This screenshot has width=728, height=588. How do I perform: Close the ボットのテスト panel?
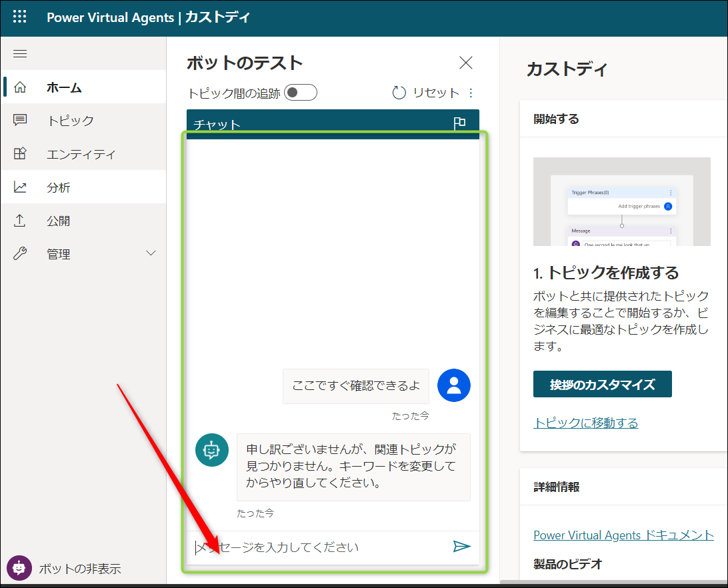pyautogui.click(x=466, y=63)
